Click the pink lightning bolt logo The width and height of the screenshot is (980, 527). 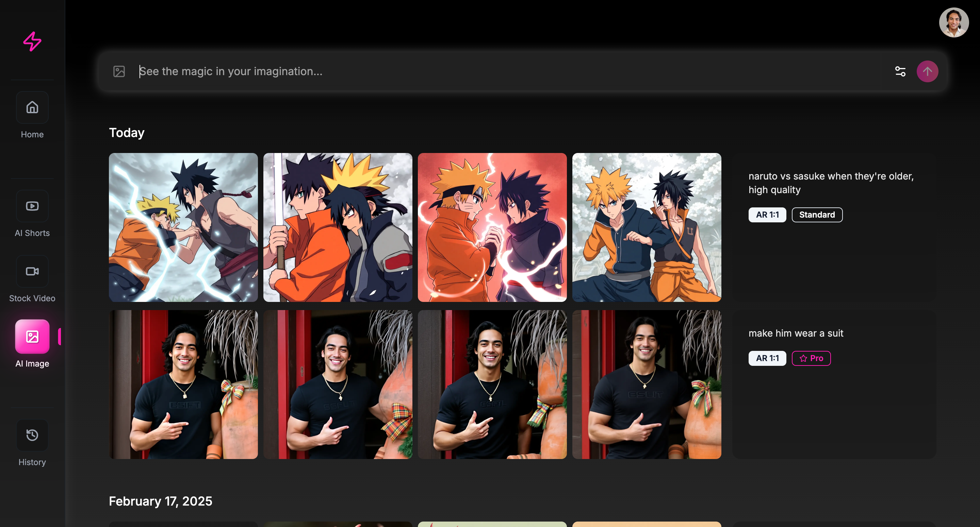32,41
